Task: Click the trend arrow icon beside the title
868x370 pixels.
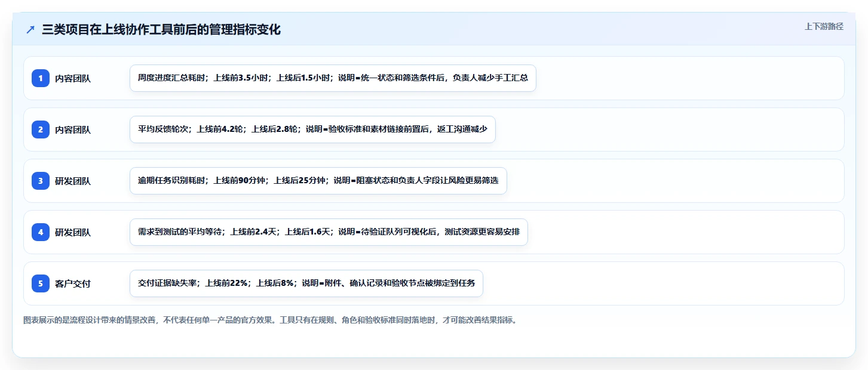Action: pyautogui.click(x=30, y=30)
